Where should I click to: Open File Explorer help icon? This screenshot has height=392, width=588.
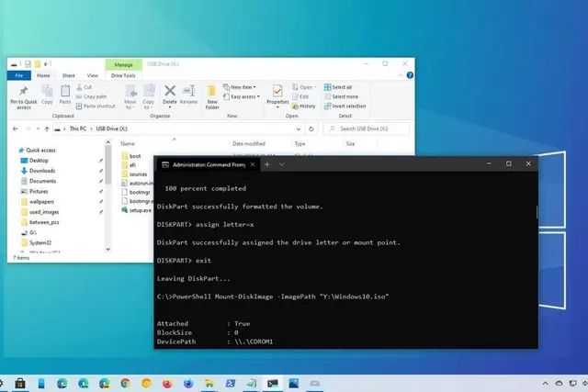[410, 75]
